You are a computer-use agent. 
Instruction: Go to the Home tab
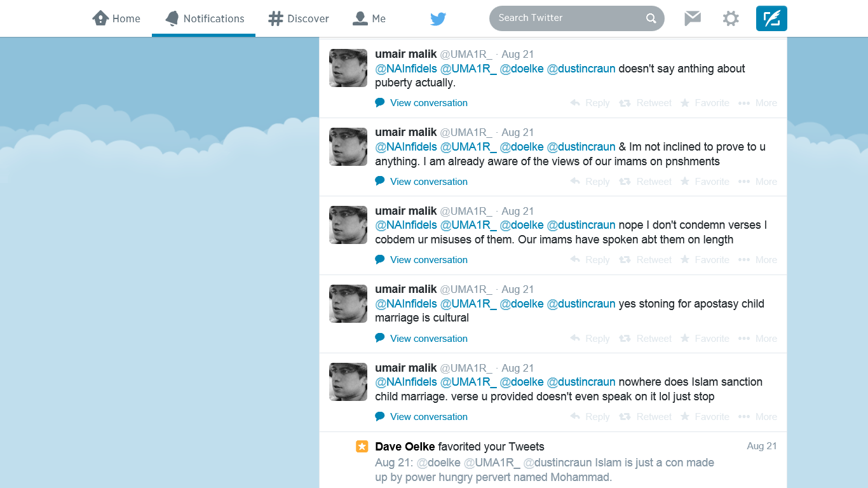[116, 18]
